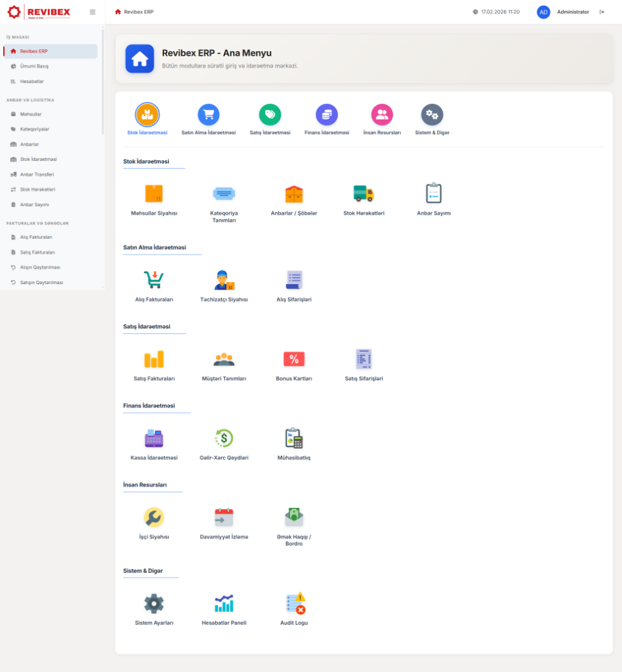Select Anbar Transferi in the sidebar
The height and width of the screenshot is (672, 622).
(37, 174)
